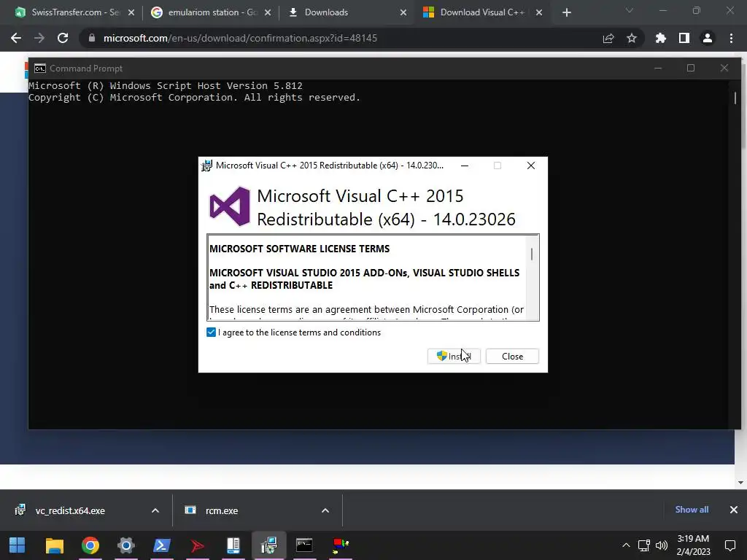Open the clock and date 3:19 AM
Screen dimensions: 747x560
point(693,545)
